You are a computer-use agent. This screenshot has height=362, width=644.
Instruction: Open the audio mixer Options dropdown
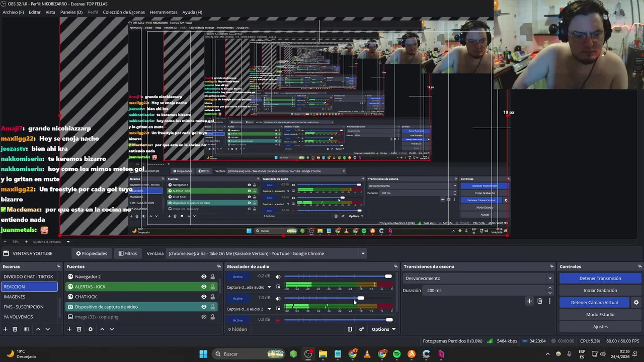(x=383, y=329)
